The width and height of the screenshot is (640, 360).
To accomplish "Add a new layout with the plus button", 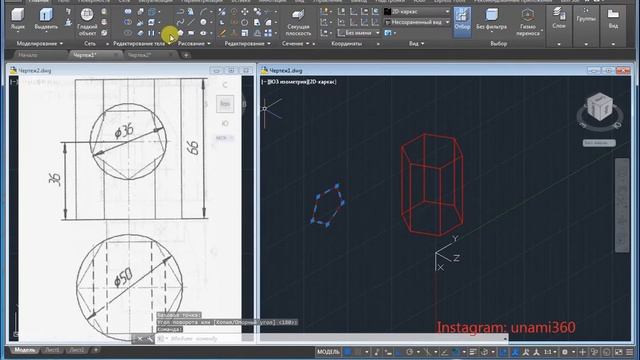I will click(96, 350).
